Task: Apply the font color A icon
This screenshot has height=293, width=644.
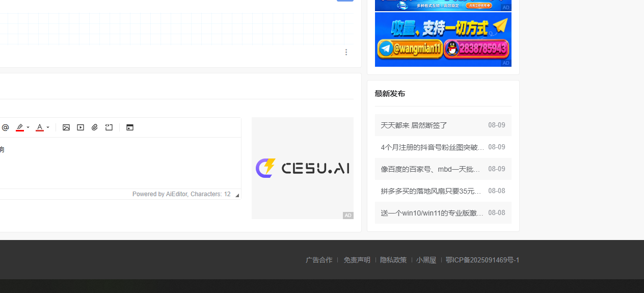Action: [40, 127]
